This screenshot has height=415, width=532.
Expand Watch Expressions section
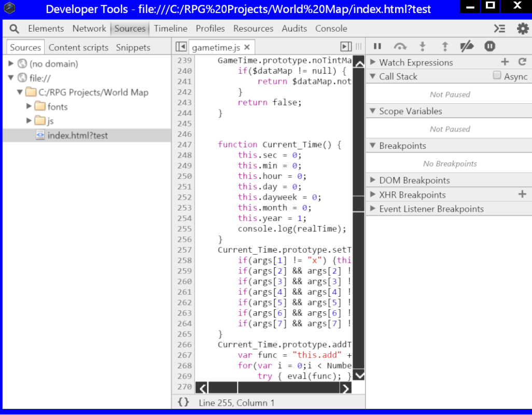coord(372,62)
